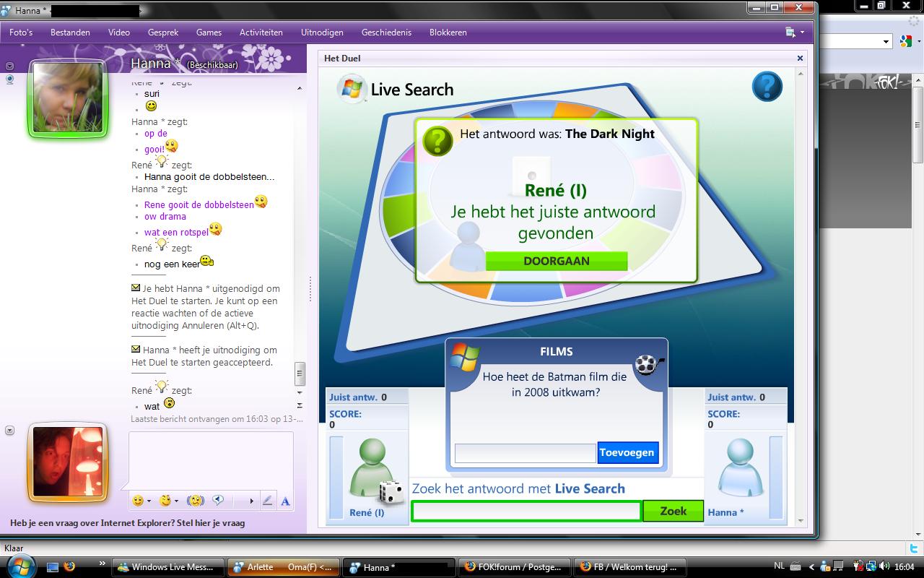Viewport: 924px width, 578px height.
Task: Open the Video menu
Action: coord(119,33)
